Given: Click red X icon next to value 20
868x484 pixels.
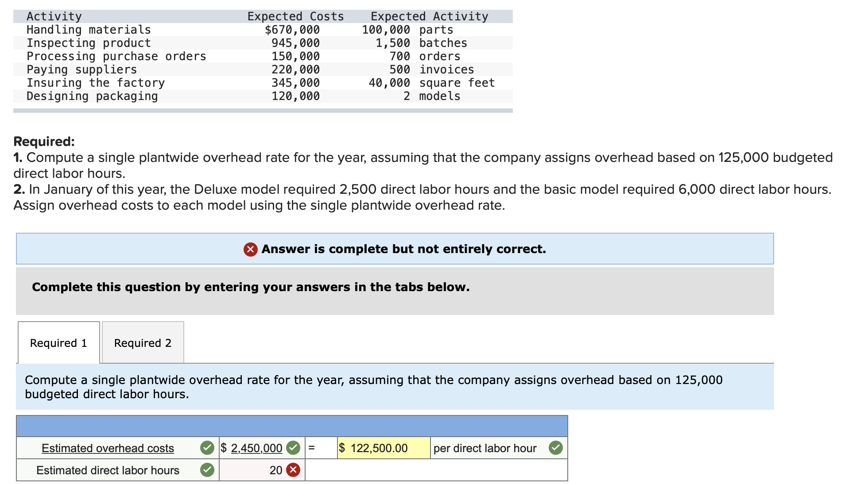Looking at the screenshot, I should [x=293, y=470].
